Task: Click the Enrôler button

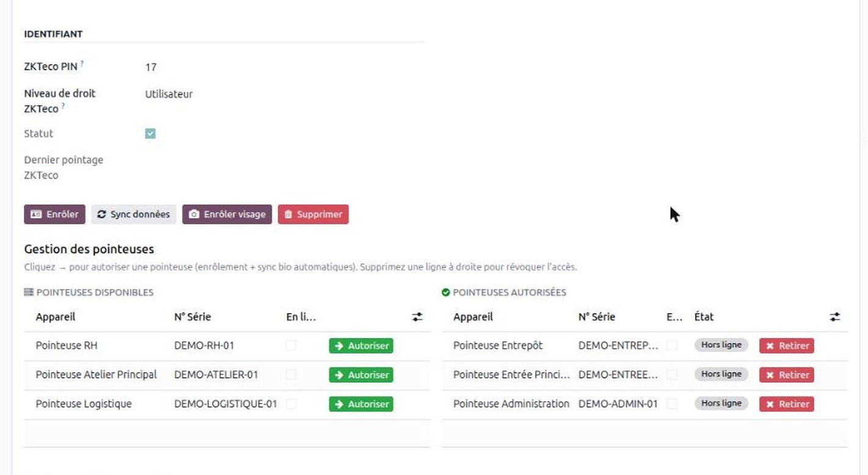Action: pos(54,215)
